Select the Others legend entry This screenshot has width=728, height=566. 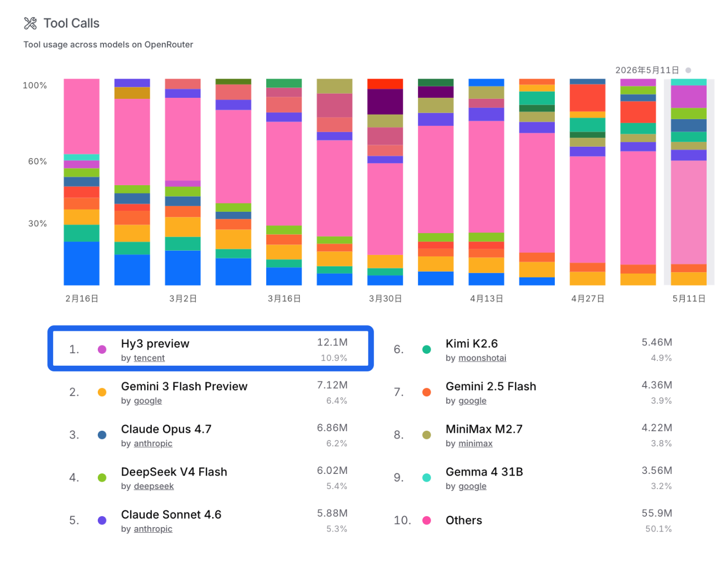click(464, 520)
